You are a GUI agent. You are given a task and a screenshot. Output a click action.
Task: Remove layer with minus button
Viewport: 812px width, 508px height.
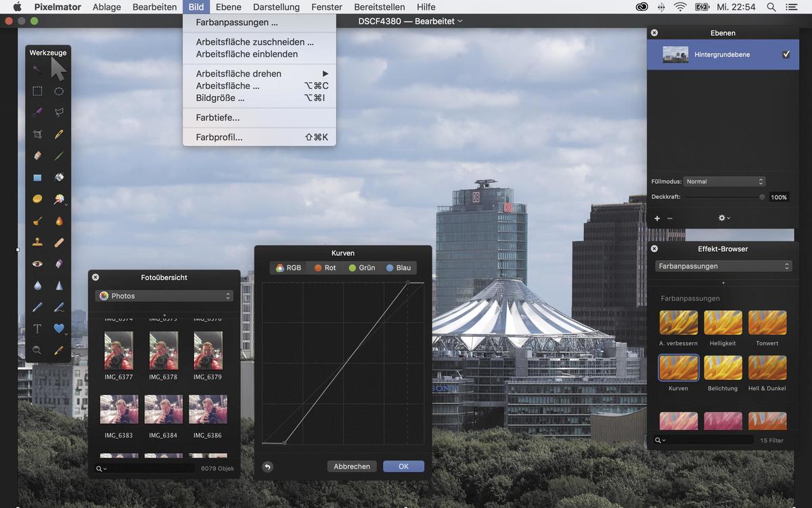[x=670, y=218]
